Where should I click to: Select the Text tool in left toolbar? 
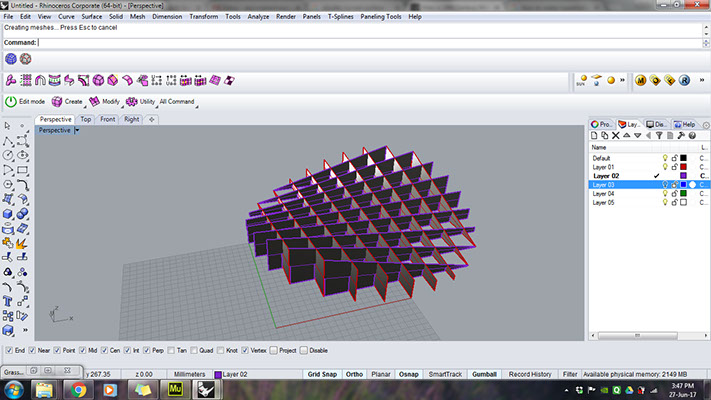pyautogui.click(x=8, y=302)
